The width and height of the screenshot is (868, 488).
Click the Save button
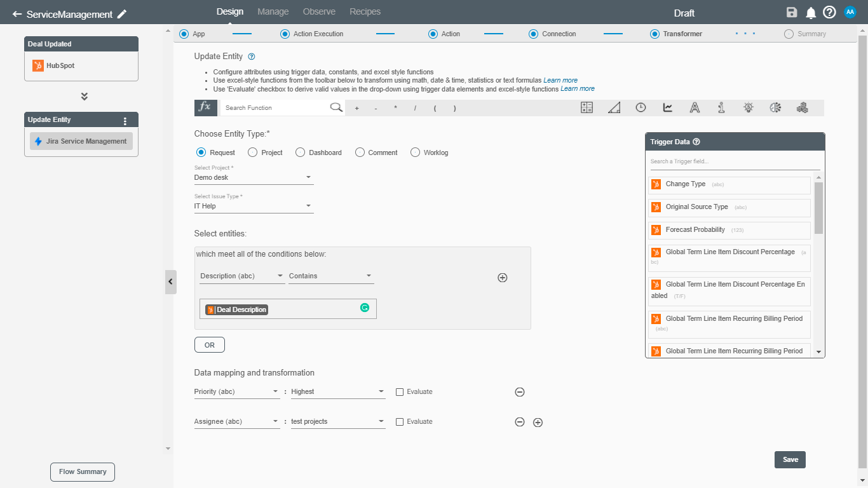pos(790,459)
